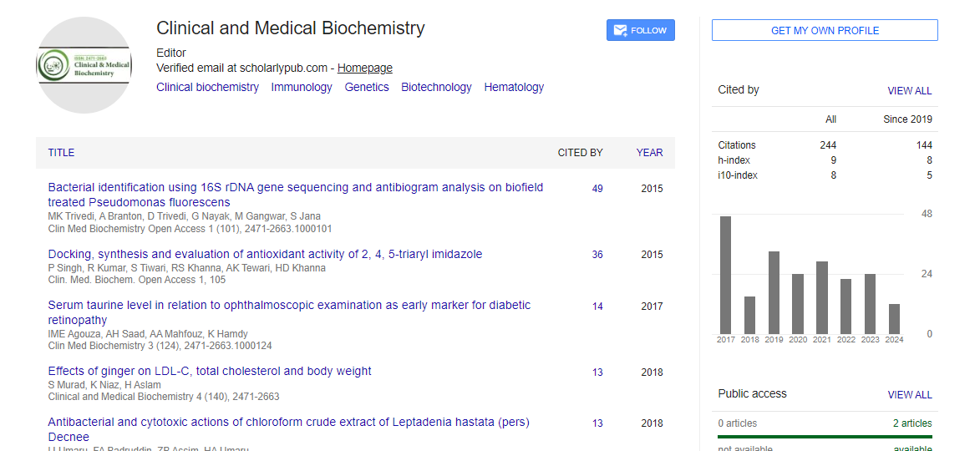Image resolution: width=980 pixels, height=451 pixels.
Task: Open the Homepage link
Action: coord(365,68)
